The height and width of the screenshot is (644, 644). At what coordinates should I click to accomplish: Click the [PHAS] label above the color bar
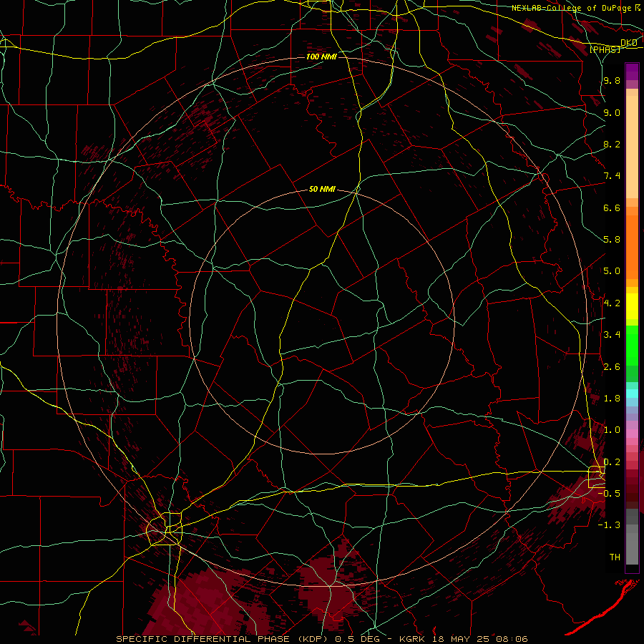605,49
